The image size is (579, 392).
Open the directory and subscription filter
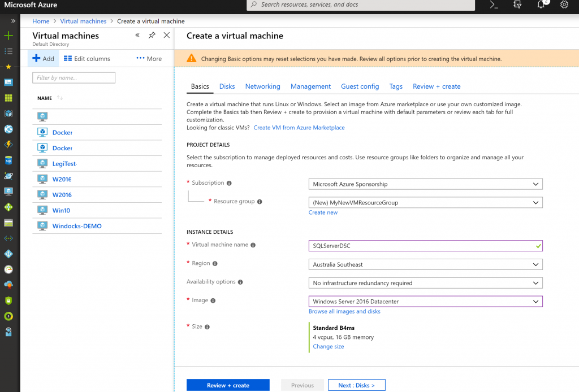coord(516,5)
